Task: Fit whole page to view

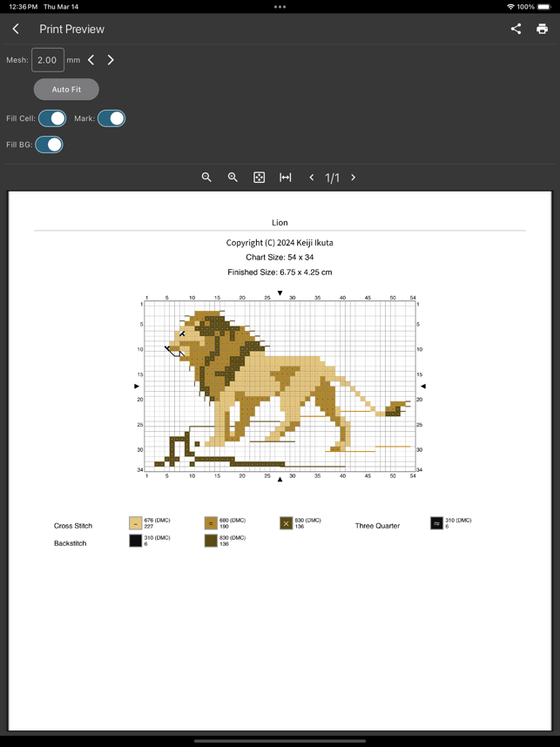Action: click(x=259, y=178)
